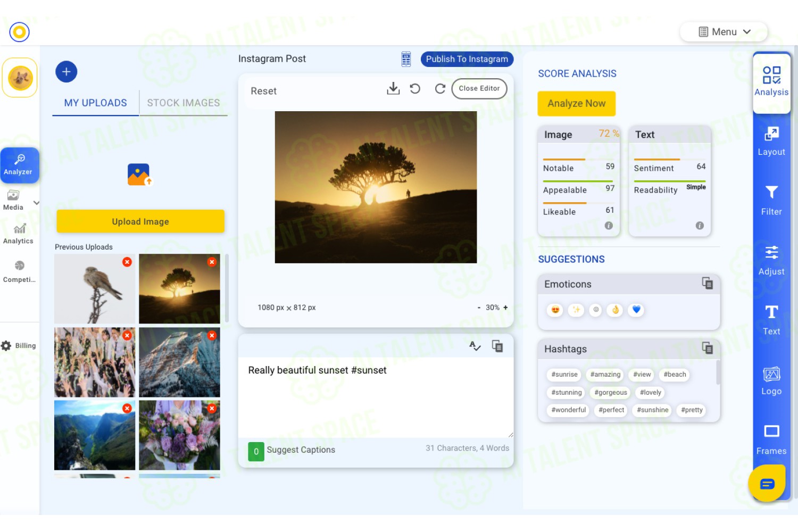Delete the snowy mountain upload
Screen dimensions: 798x532
point(212,335)
